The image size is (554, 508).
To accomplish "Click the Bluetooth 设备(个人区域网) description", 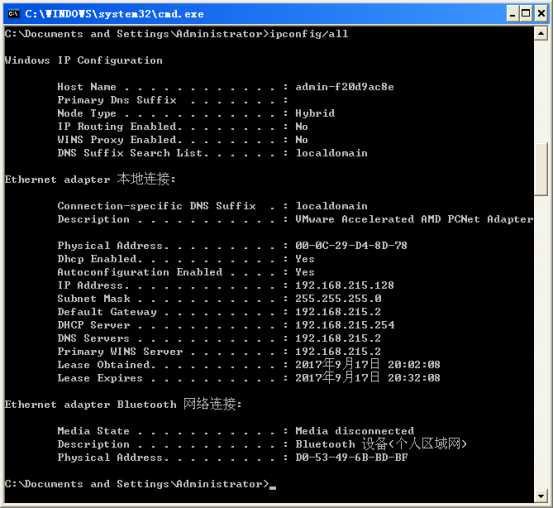I will click(381, 444).
